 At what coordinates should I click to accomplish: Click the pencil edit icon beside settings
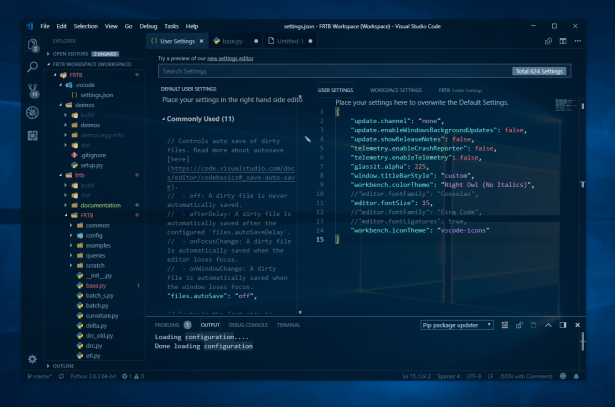click(308, 142)
